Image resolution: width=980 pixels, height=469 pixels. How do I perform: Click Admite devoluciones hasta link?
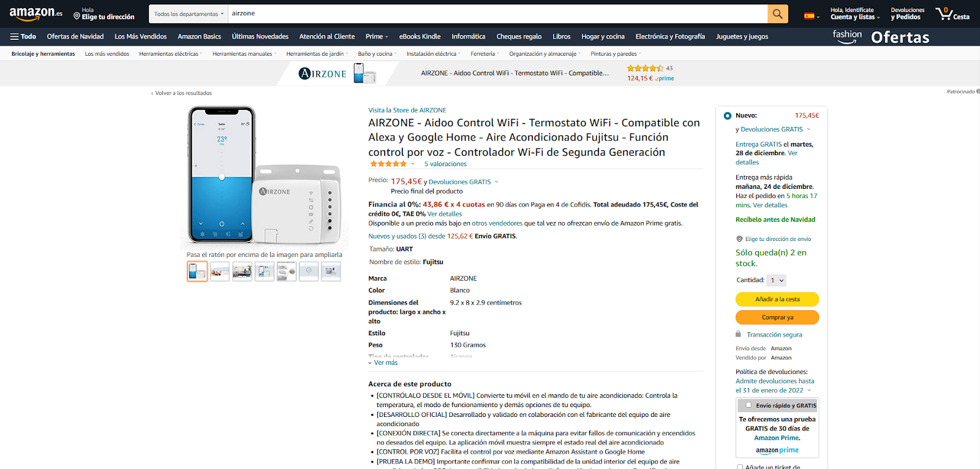[775, 386]
